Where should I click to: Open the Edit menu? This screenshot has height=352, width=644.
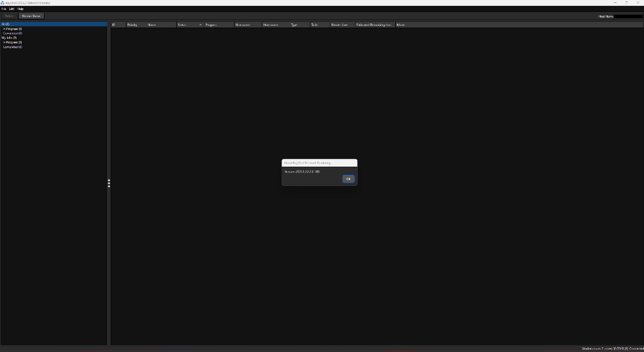pyautogui.click(x=11, y=9)
